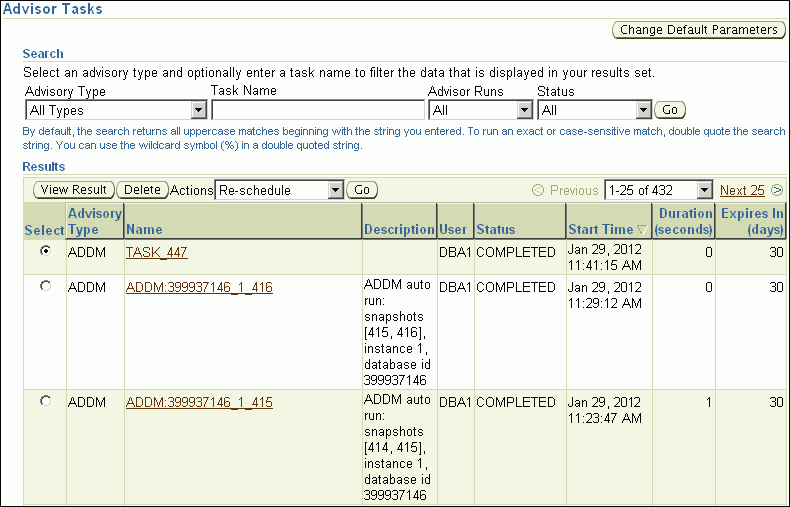Screen dimensions: 790x507
Task: Select the TASK_447 radio button
Action: pyautogui.click(x=45, y=252)
